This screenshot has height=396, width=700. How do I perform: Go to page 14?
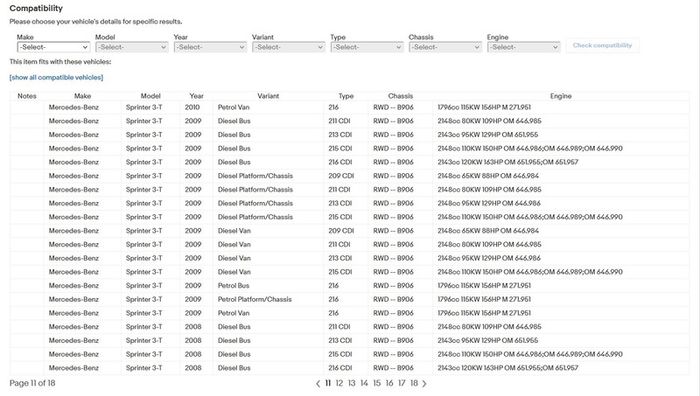(364, 383)
